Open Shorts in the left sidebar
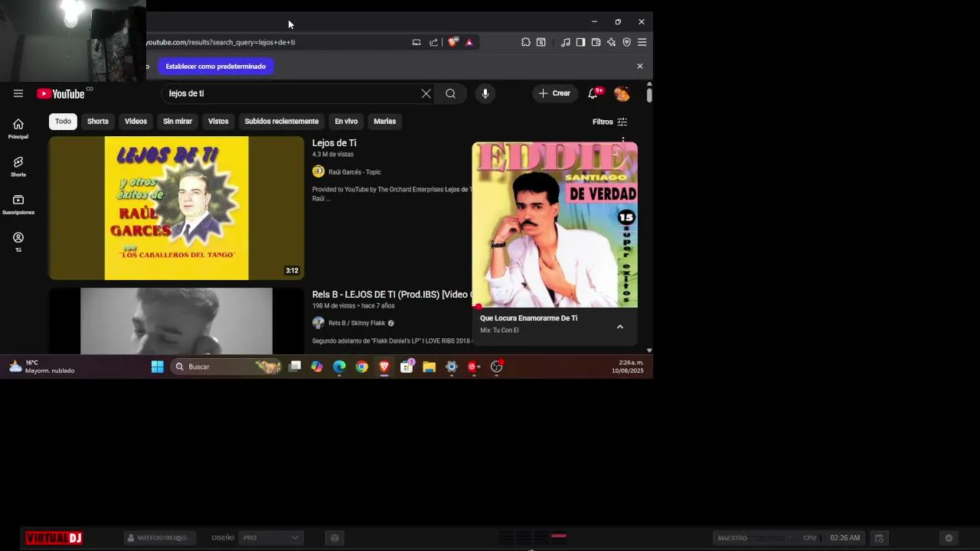This screenshot has width=980, height=551. click(x=18, y=166)
